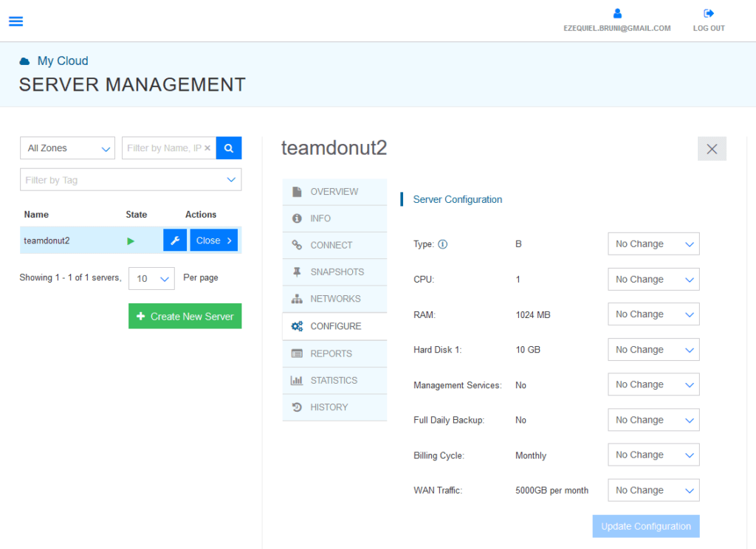This screenshot has height=549, width=756.
Task: Click the green running state arrow
Action: tap(131, 241)
